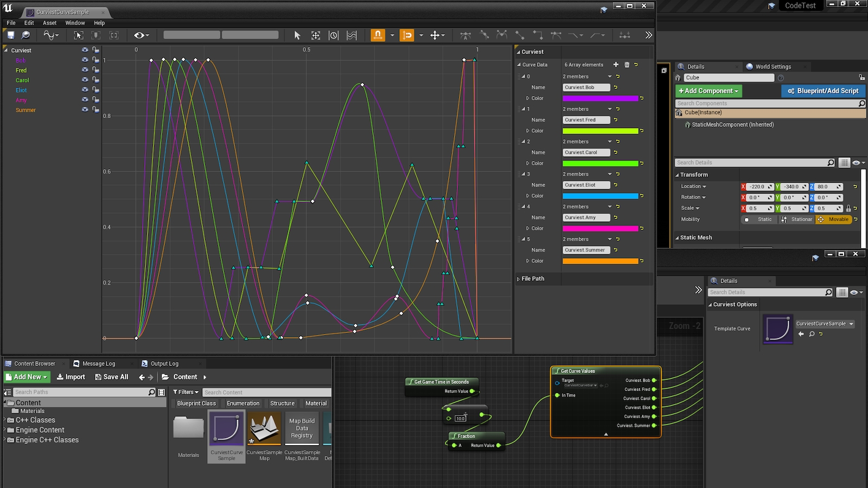
Task: Open the Asset menu
Action: [49, 23]
